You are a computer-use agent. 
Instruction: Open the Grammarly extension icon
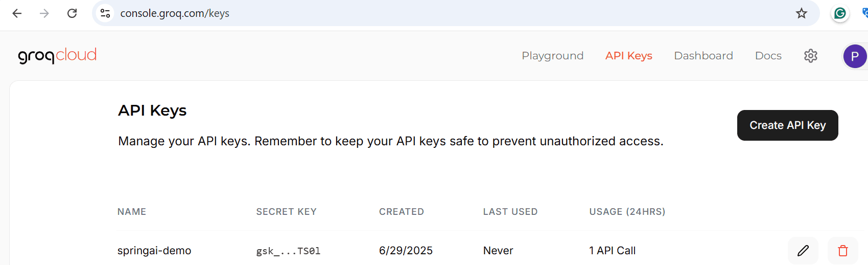click(x=840, y=13)
